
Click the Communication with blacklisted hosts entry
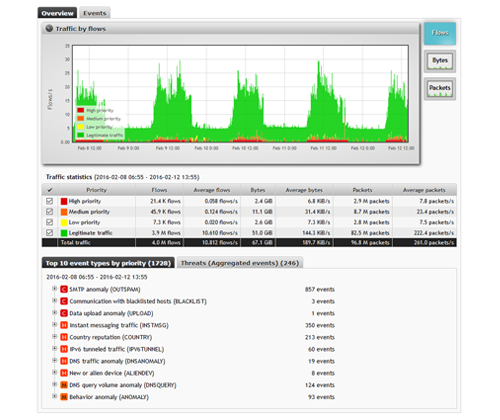(138, 301)
